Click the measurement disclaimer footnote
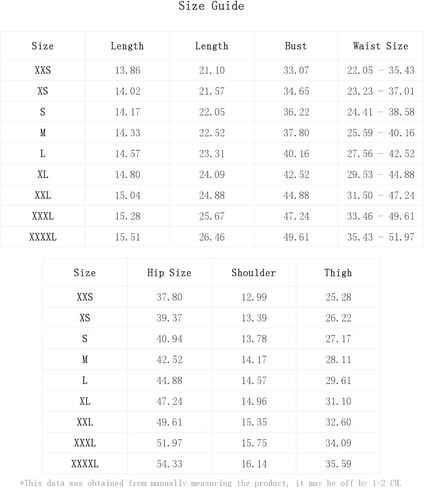Screen dimensions: 424x488 [x=211, y=483]
